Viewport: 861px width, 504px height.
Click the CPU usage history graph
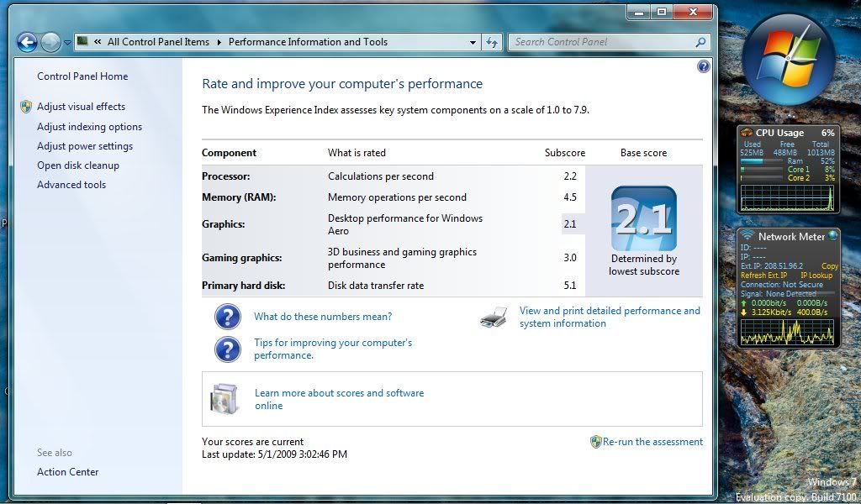click(787, 197)
